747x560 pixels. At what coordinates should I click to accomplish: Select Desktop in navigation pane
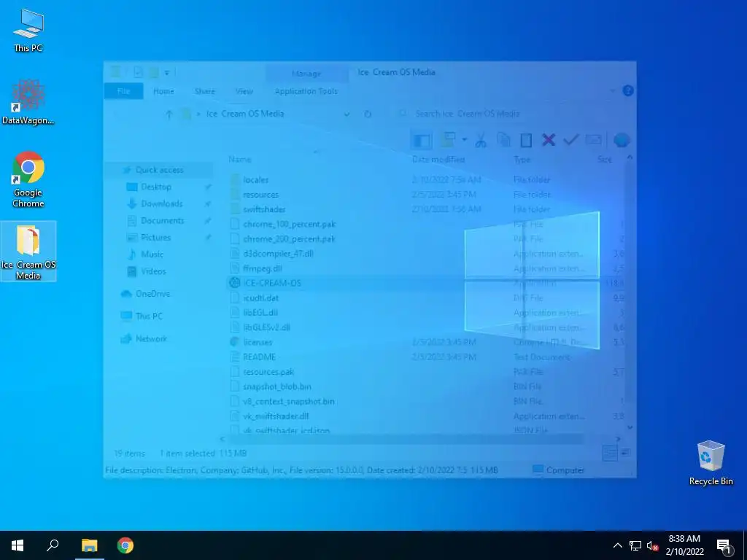156,187
